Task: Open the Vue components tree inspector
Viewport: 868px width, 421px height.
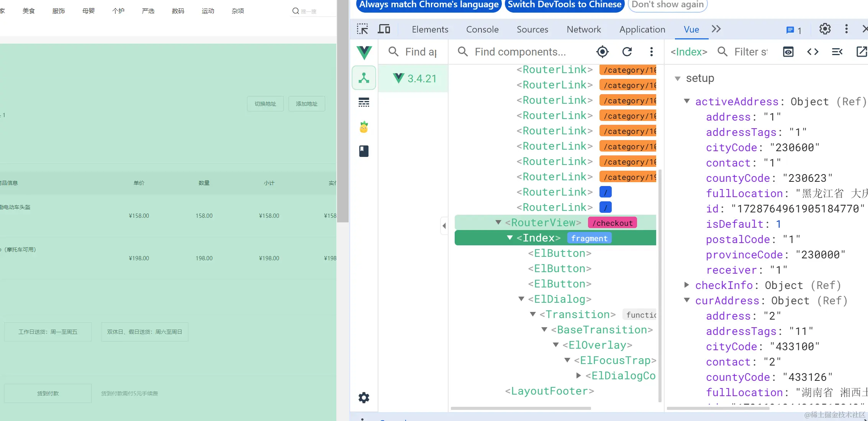Action: 364,78
